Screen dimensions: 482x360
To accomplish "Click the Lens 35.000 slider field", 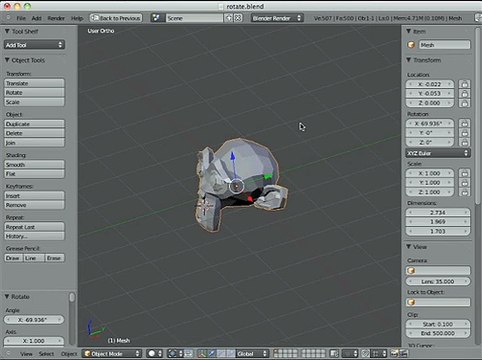I will tap(438, 281).
